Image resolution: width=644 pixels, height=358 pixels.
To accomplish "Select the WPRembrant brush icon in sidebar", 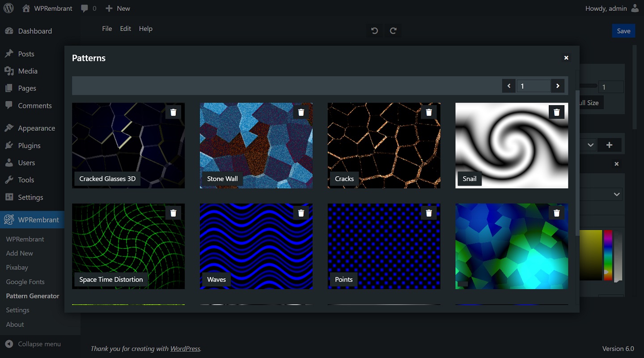I will (x=9, y=220).
